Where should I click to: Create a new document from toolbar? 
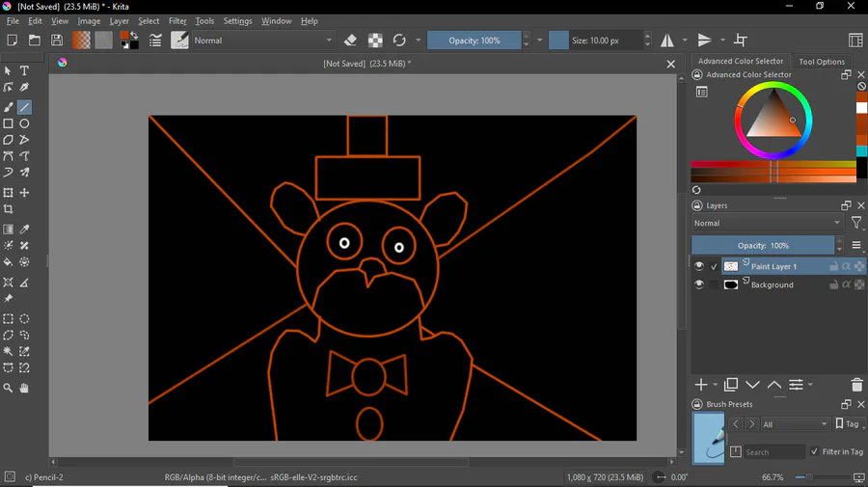(13, 41)
